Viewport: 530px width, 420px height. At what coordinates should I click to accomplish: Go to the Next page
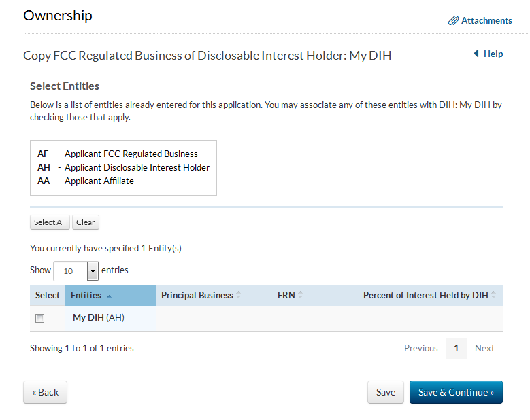click(484, 348)
